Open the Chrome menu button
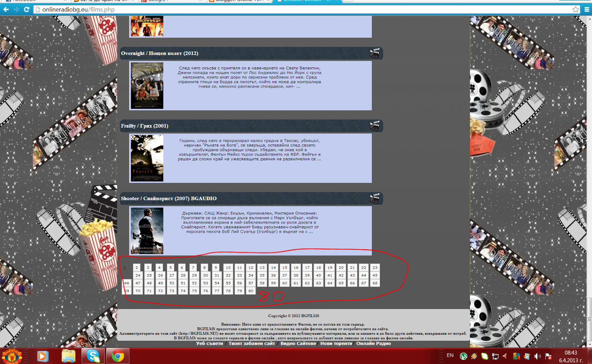Screen dimensions: 592x364 pyautogui.click(x=587, y=10)
